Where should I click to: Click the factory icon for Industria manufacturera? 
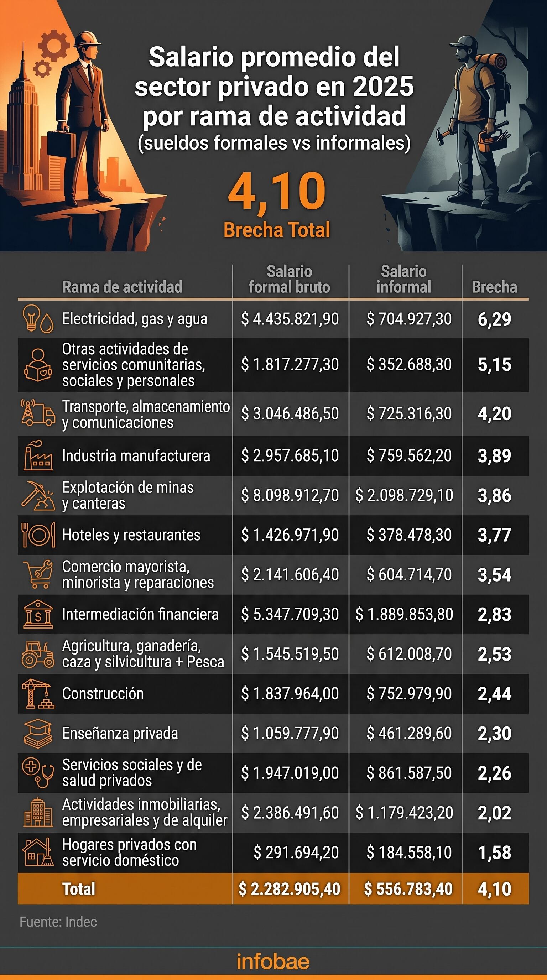coord(38,455)
